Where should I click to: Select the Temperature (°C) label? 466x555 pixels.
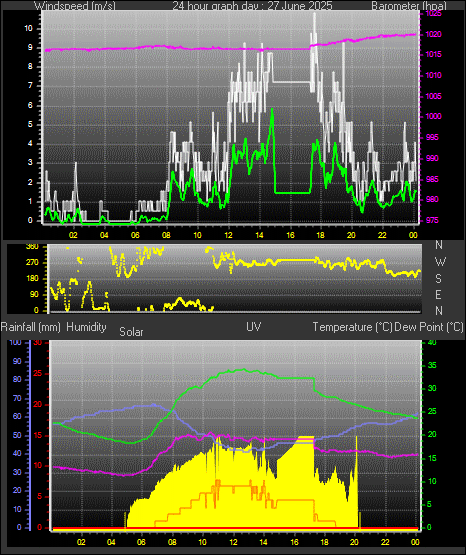tap(352, 327)
